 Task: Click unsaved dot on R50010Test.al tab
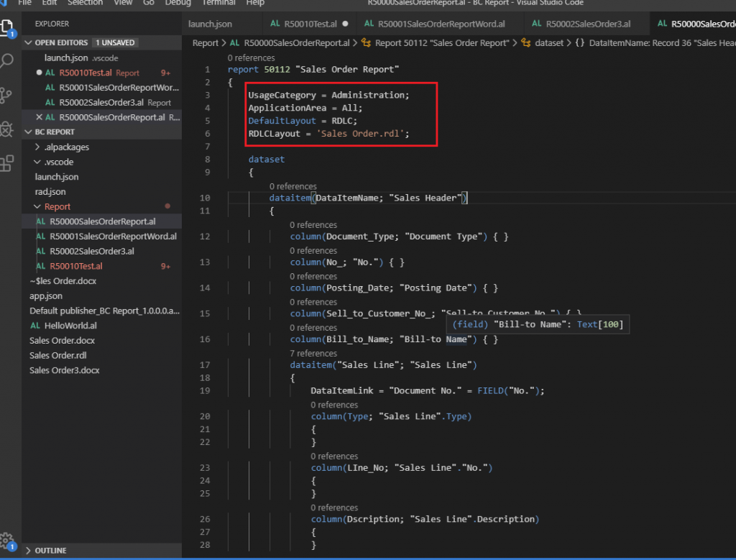tap(346, 24)
